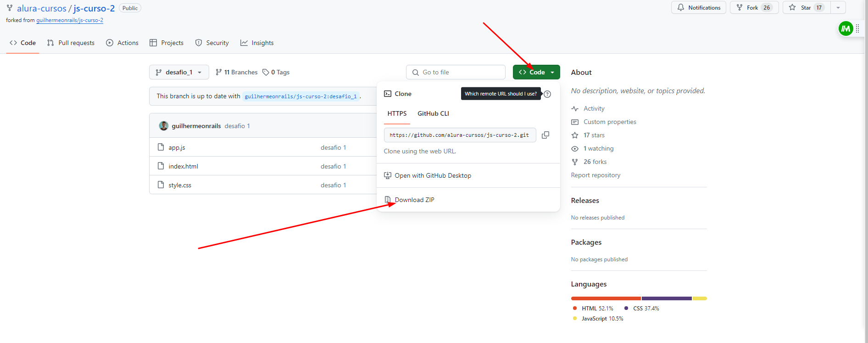Click the Public visibility badge
Viewport: 868px width, 343px height.
[130, 8]
